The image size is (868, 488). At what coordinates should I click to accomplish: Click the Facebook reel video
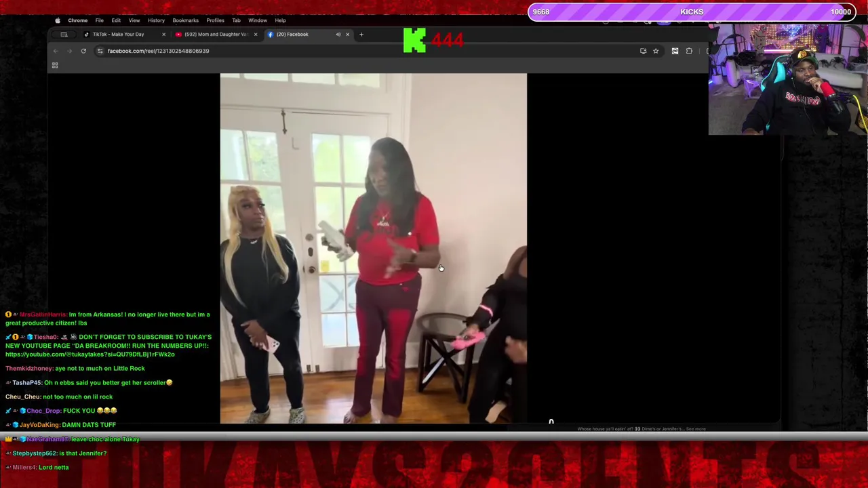[373, 248]
